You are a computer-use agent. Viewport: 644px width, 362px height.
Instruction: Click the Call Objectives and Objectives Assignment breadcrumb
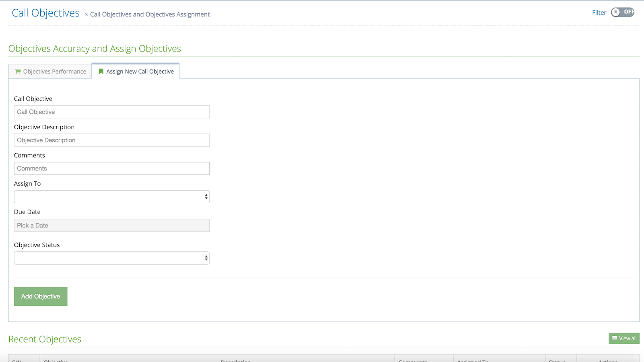(150, 14)
